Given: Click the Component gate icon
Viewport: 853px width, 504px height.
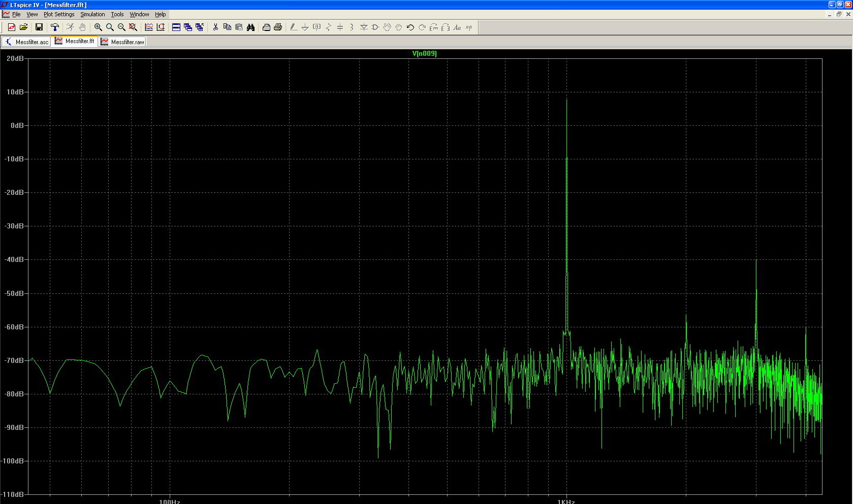Looking at the screenshot, I should [375, 27].
